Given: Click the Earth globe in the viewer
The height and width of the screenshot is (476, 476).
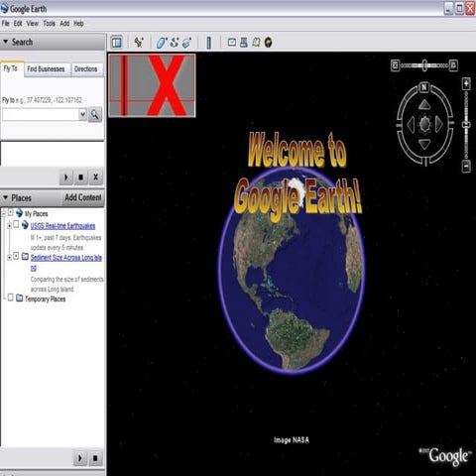Looking at the screenshot, I should [x=291, y=271].
